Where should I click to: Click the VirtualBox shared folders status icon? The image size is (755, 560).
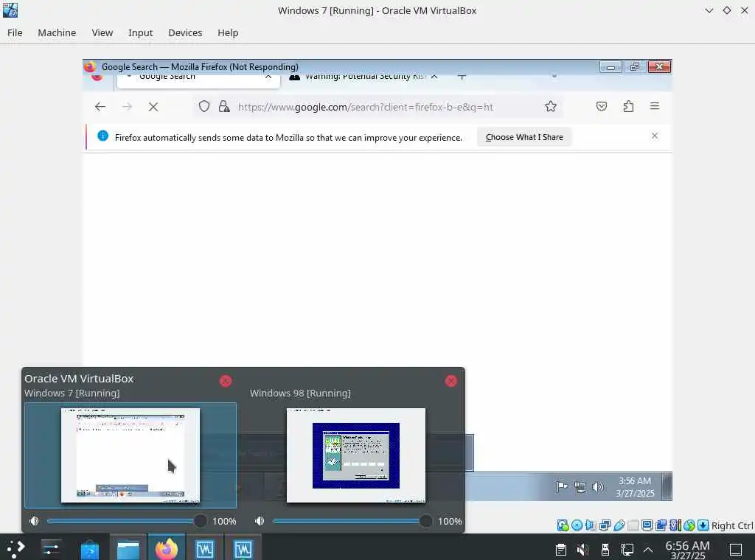pyautogui.click(x=633, y=525)
